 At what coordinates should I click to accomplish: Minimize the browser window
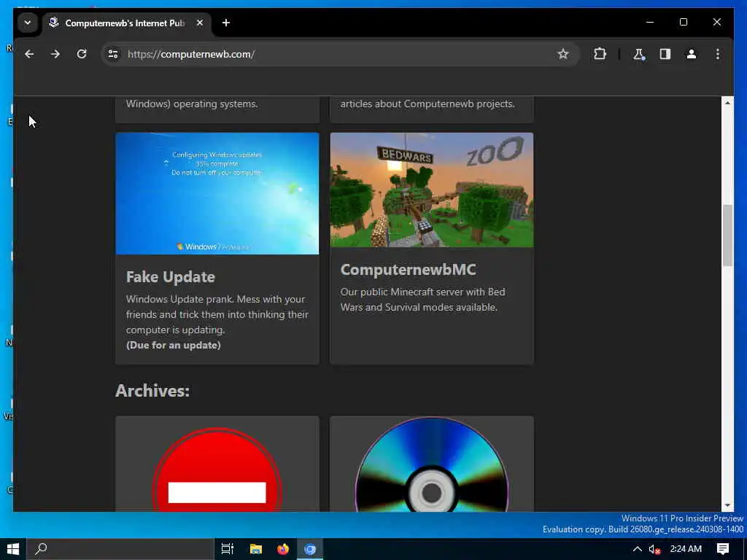650,23
